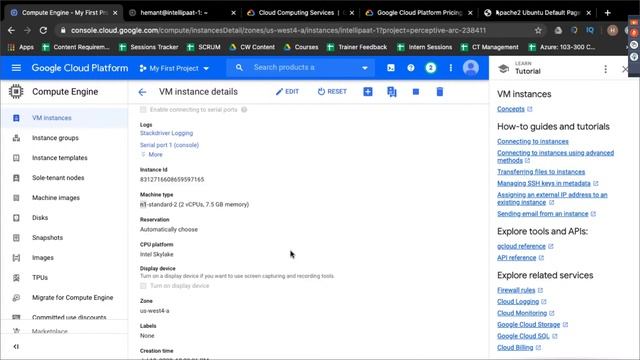This screenshot has width=640, height=360.
Task: Open Firewall rules link
Action: coord(516,290)
